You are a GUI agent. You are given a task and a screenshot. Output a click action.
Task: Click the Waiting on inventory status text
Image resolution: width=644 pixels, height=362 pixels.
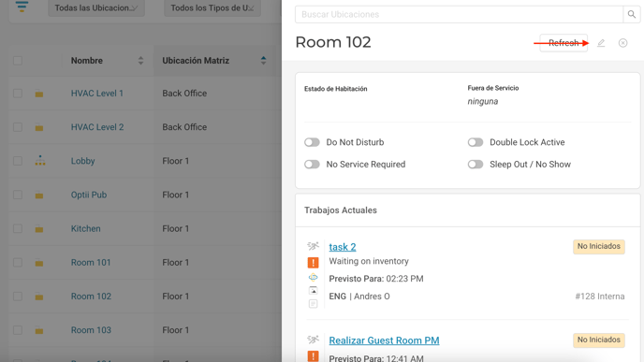tap(369, 261)
